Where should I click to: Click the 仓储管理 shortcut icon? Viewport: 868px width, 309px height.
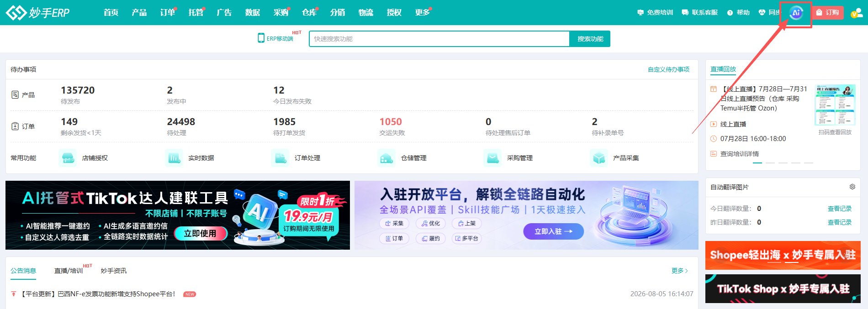(386, 158)
